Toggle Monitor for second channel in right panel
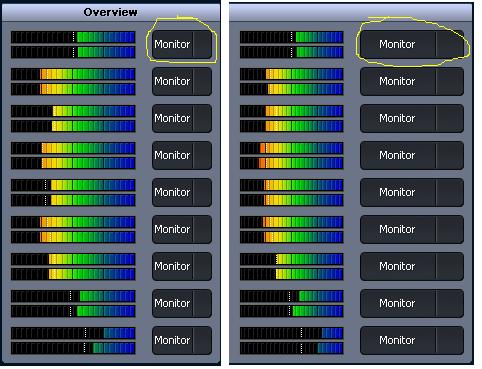This screenshot has width=482, height=369. (x=412, y=82)
